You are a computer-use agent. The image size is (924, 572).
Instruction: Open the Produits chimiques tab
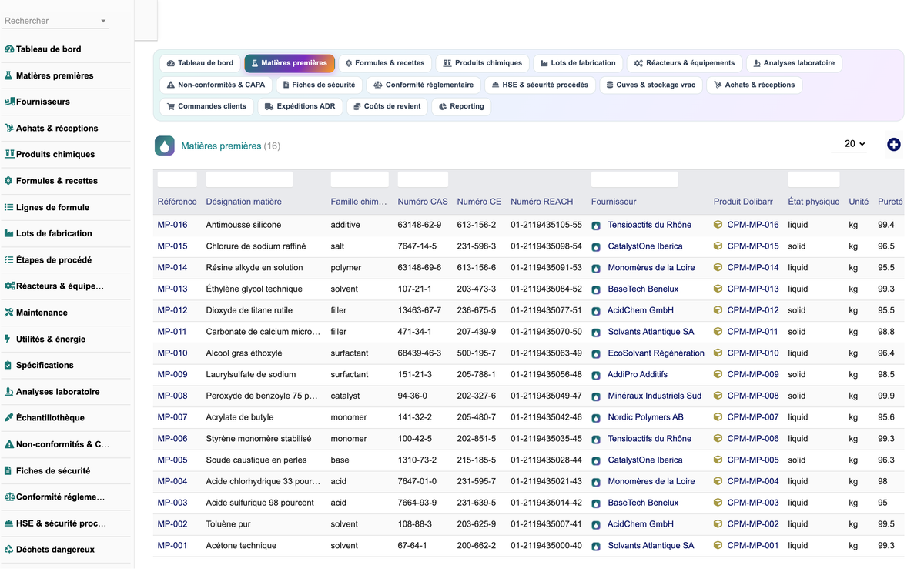click(483, 63)
